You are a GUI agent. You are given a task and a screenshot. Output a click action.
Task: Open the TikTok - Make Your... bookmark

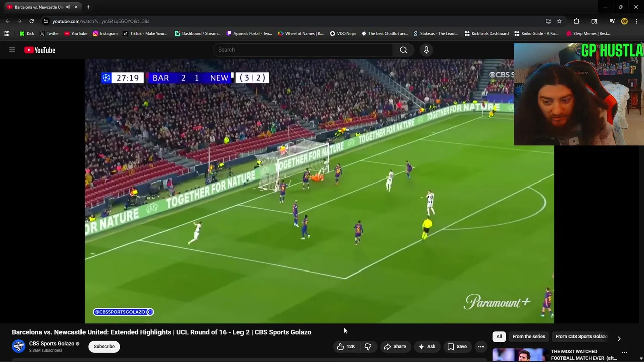(145, 33)
